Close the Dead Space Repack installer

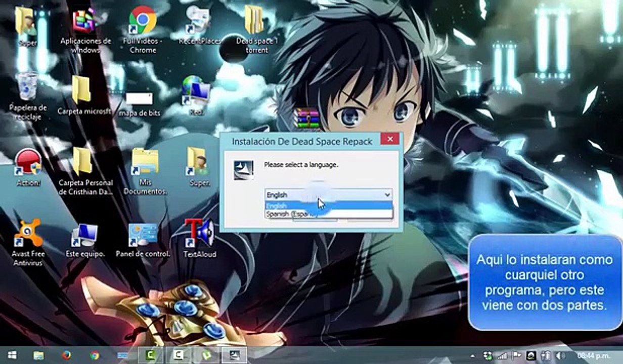pyautogui.click(x=389, y=139)
